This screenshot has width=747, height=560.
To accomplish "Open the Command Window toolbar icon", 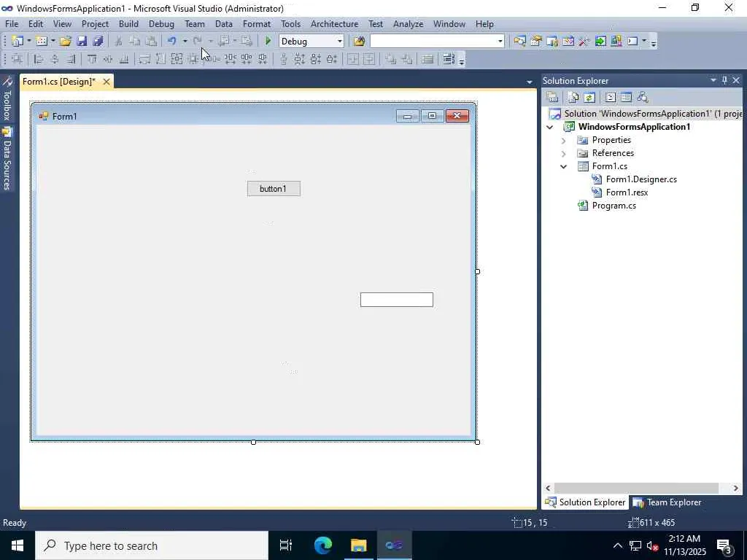I will point(632,41).
